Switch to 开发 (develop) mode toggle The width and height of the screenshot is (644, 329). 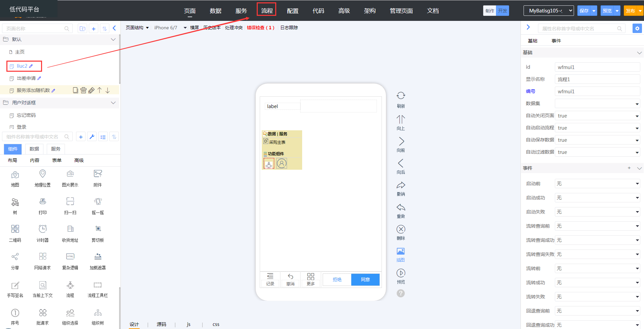[503, 11]
